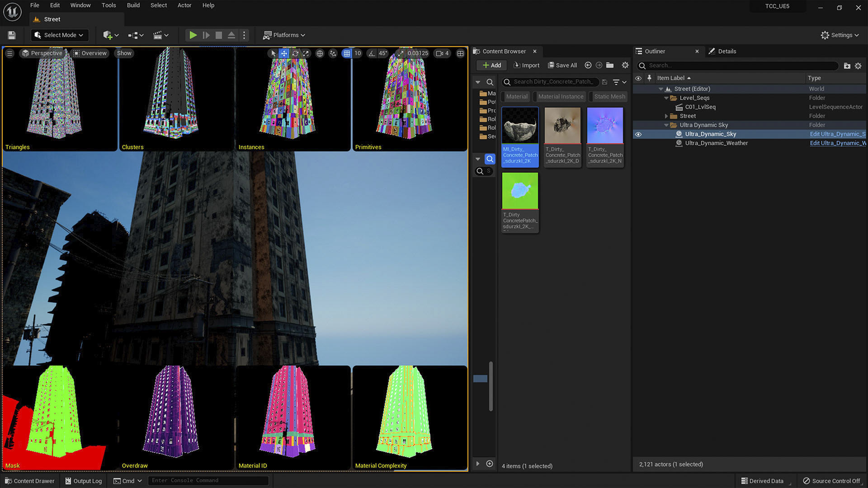The width and height of the screenshot is (868, 488).
Task: Click the console command input field
Action: click(x=208, y=481)
